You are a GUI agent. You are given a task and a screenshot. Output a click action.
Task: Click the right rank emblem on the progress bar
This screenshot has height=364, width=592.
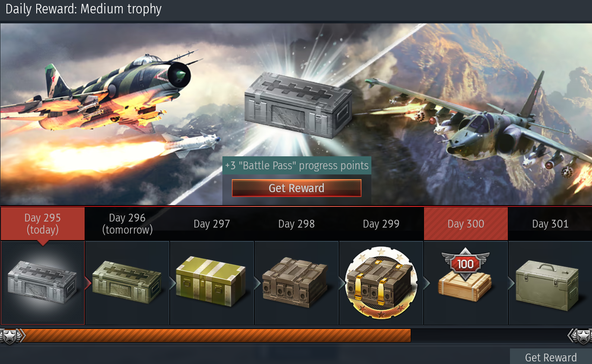click(x=580, y=336)
